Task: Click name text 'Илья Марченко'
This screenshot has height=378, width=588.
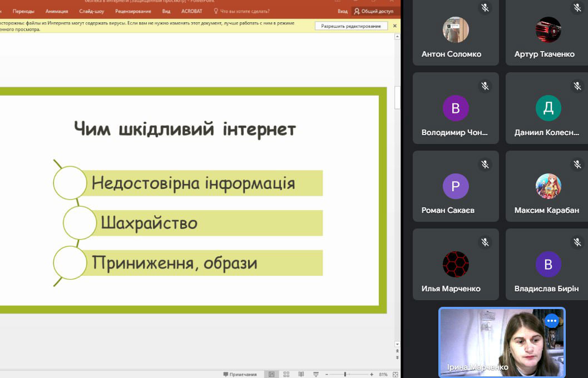Action: (x=451, y=289)
